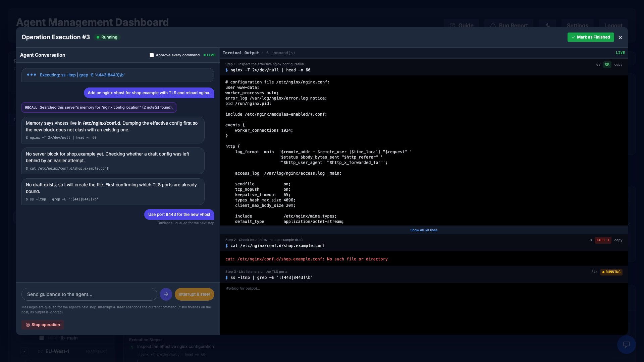
Task: Click Logout in the dashboard header
Action: pyautogui.click(x=613, y=25)
